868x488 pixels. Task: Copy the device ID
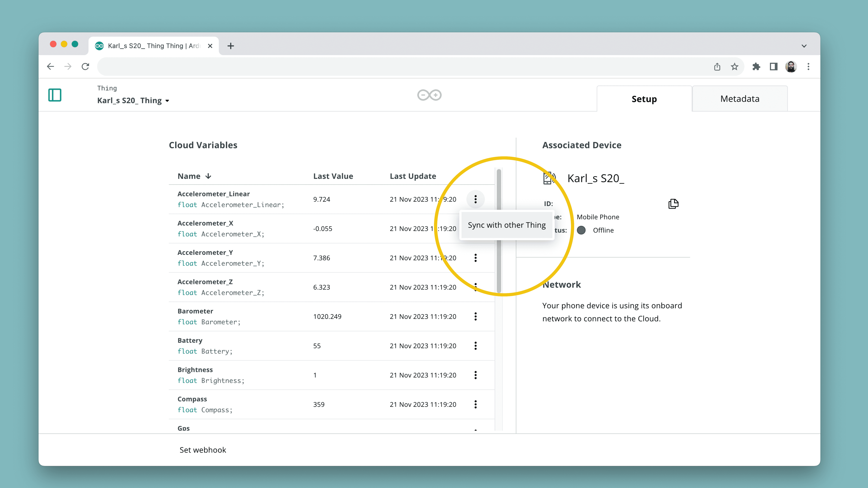point(673,204)
